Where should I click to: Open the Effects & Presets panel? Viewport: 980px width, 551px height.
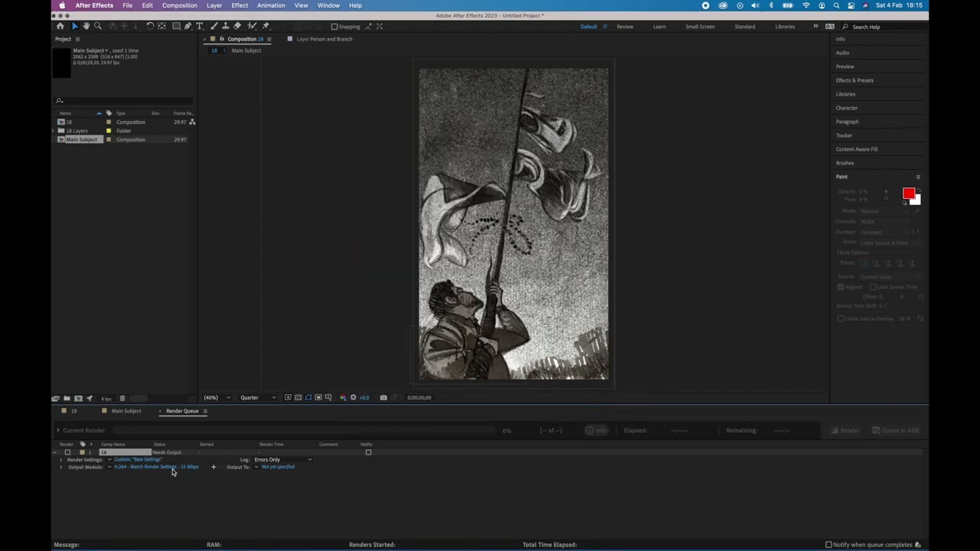(x=854, y=80)
